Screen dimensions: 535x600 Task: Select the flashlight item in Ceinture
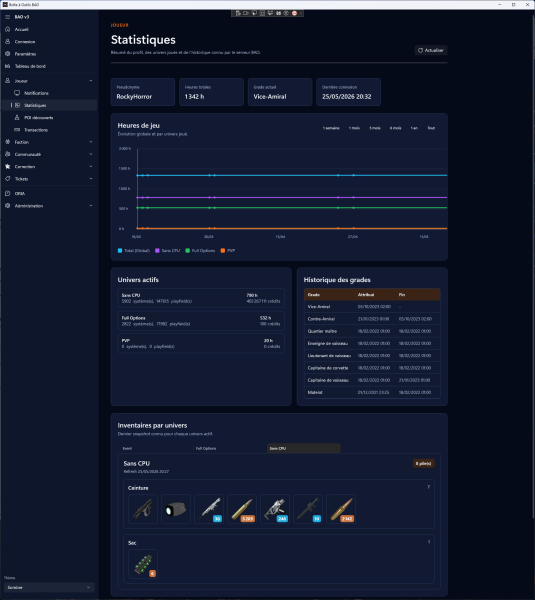(x=176, y=509)
